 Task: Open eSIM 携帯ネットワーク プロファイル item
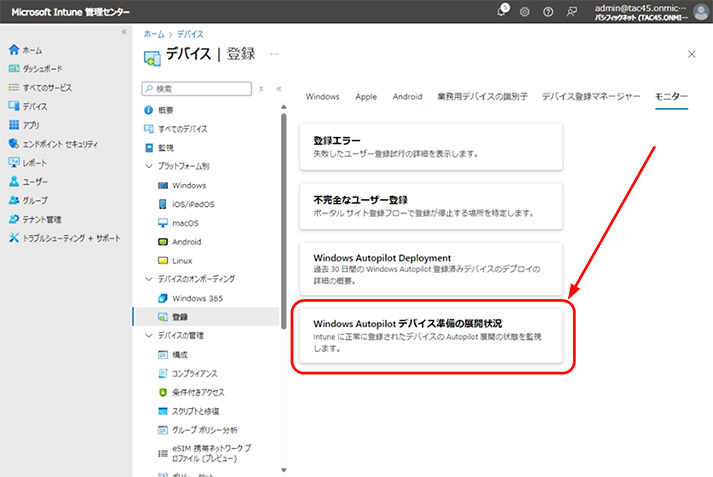[205, 453]
